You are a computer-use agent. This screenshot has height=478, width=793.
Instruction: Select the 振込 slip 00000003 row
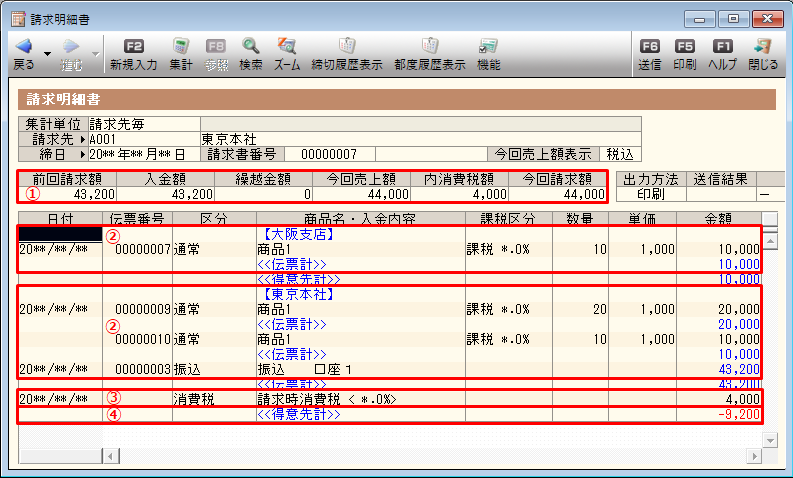point(138,369)
